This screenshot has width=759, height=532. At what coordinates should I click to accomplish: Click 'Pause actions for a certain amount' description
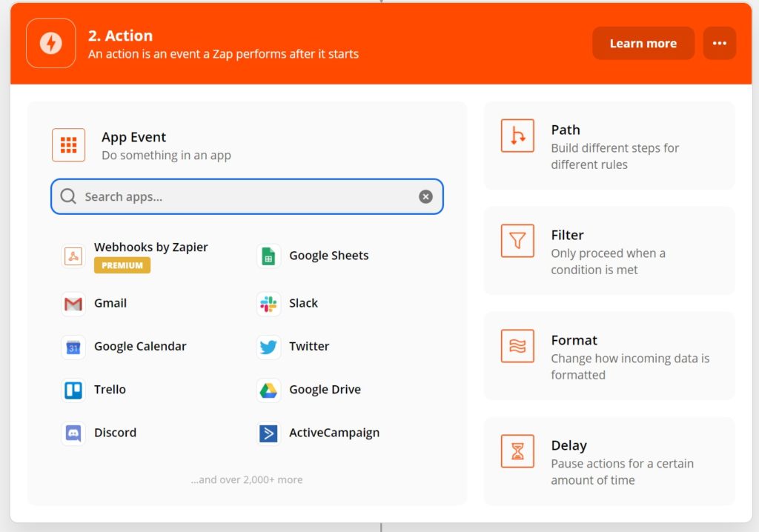click(622, 471)
